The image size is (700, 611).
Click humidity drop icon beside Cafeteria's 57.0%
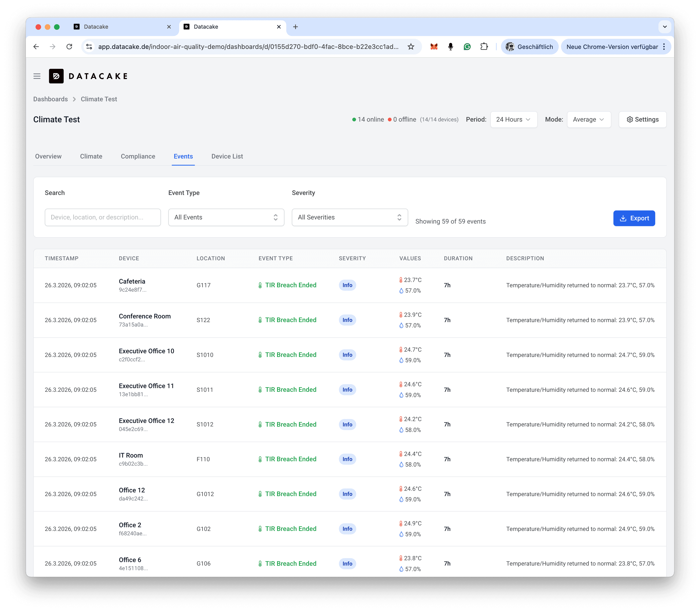tap(401, 291)
